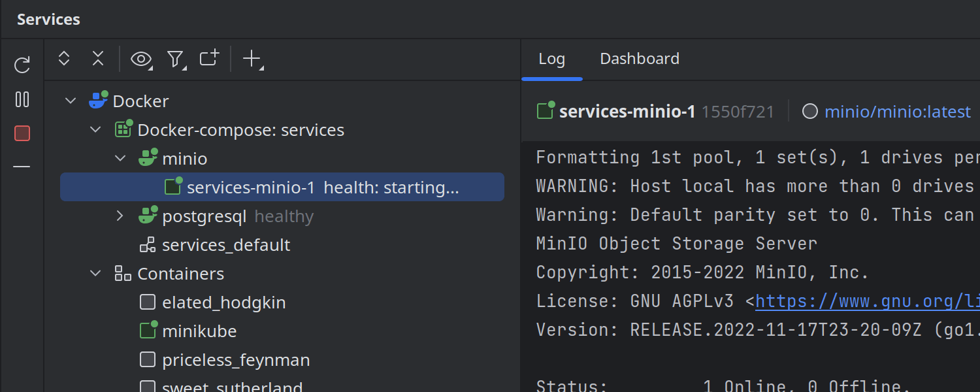Collapse the Docker-compose: services node
Image resolution: width=980 pixels, height=392 pixels.
pyautogui.click(x=95, y=129)
